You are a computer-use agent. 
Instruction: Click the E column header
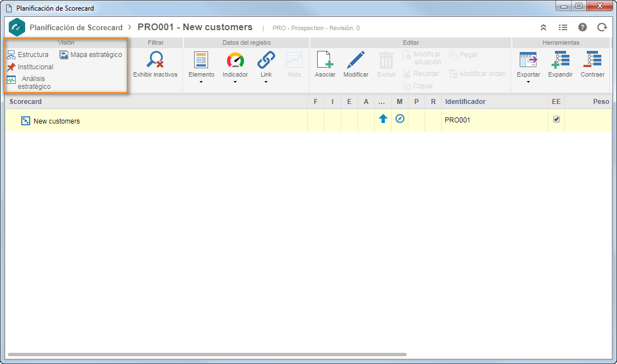click(349, 102)
